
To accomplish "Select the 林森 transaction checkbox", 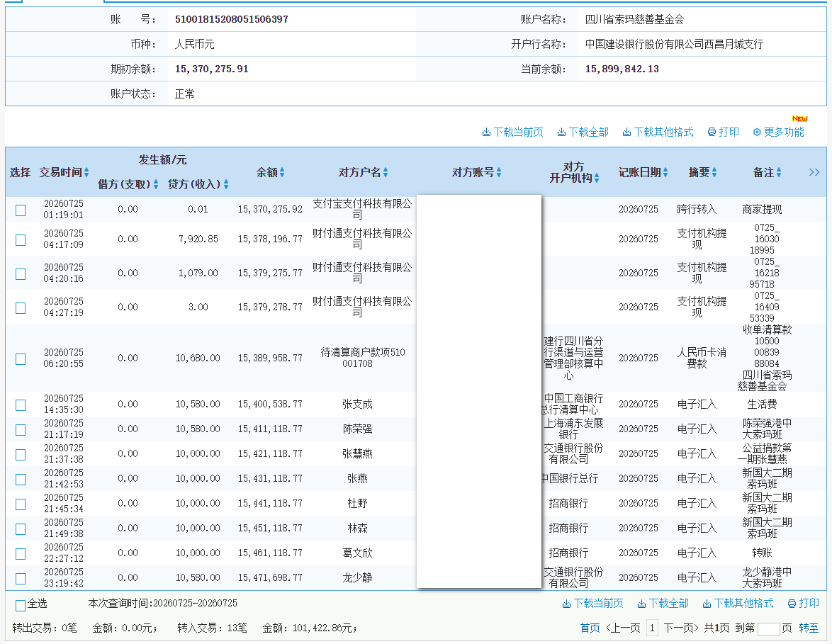I will point(21,529).
